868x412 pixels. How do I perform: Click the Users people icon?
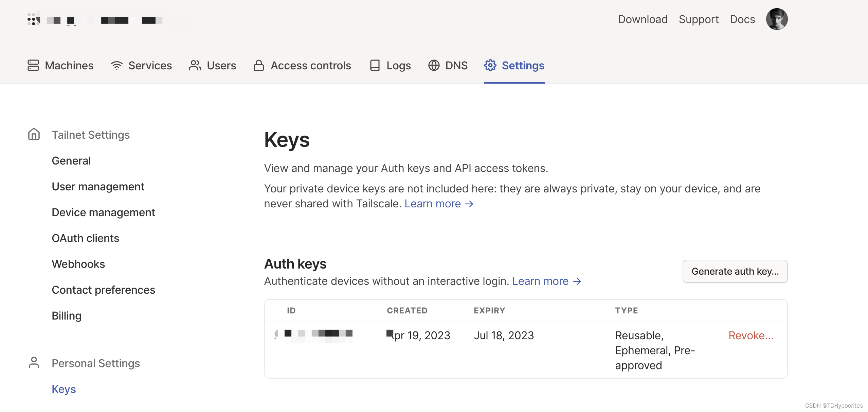click(x=195, y=65)
